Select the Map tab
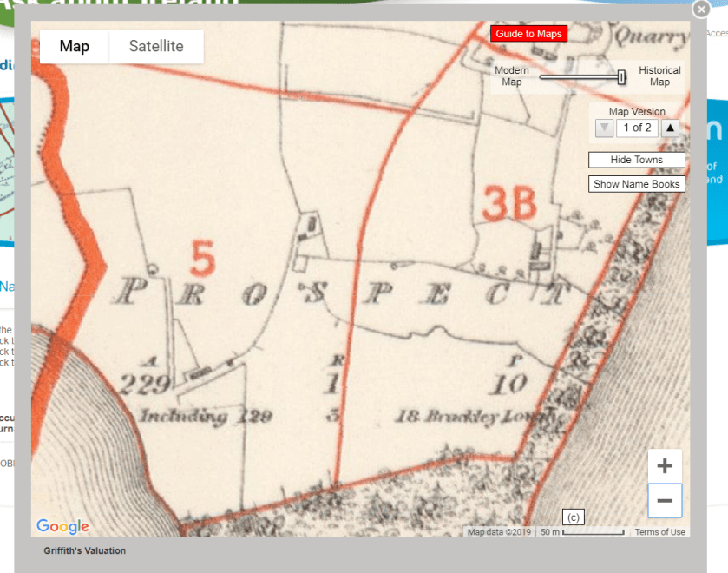The height and width of the screenshot is (573, 728). point(74,47)
